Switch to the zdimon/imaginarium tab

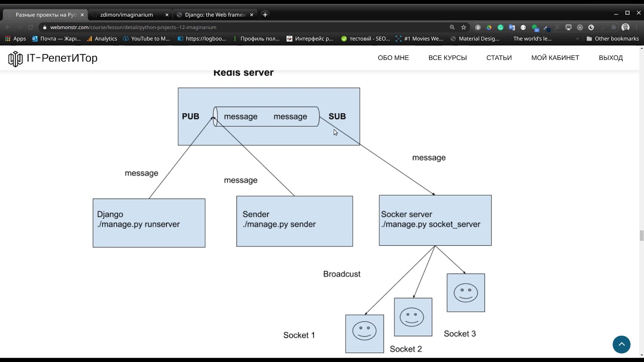click(x=126, y=15)
